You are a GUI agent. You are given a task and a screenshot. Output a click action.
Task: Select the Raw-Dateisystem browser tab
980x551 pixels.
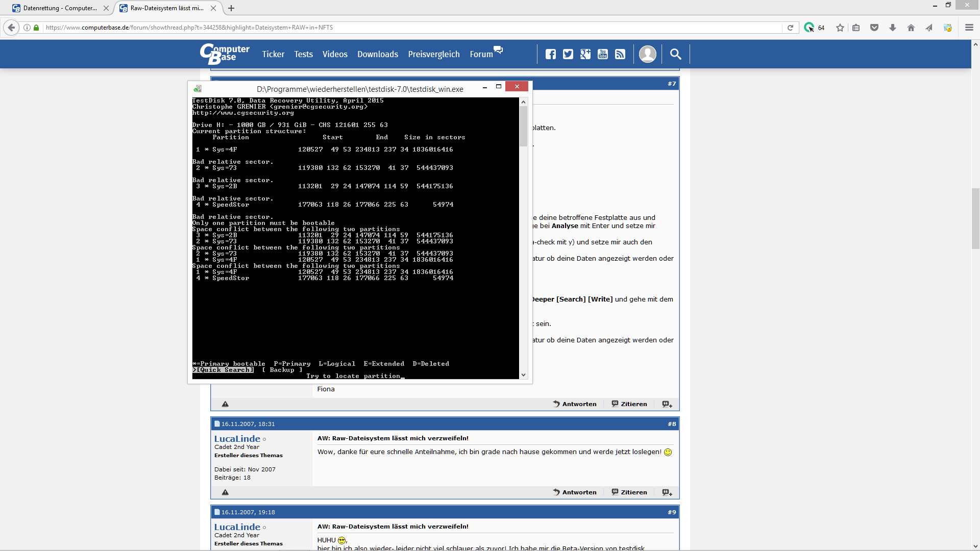pyautogui.click(x=166, y=8)
